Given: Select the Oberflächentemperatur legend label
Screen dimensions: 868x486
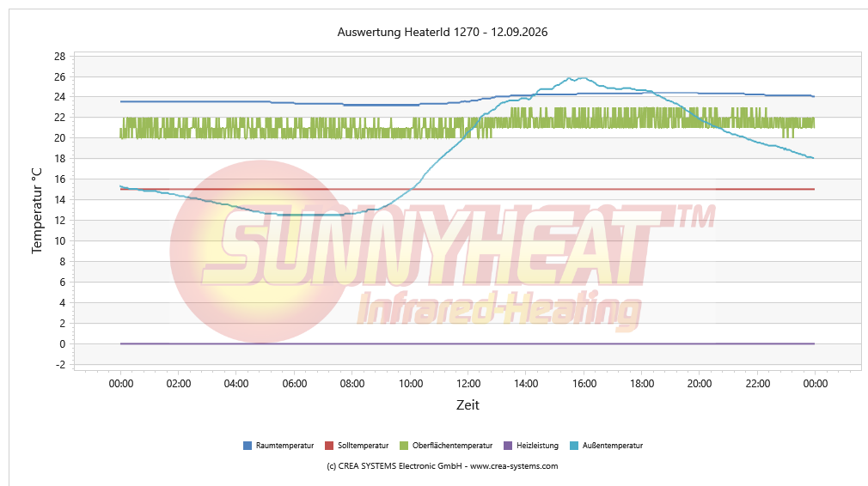Looking at the screenshot, I should [452, 446].
